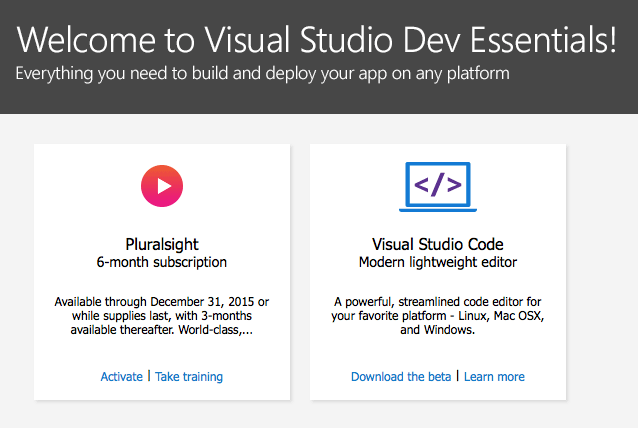
Task: Click the 6-month subscription subtitle
Action: click(x=162, y=262)
